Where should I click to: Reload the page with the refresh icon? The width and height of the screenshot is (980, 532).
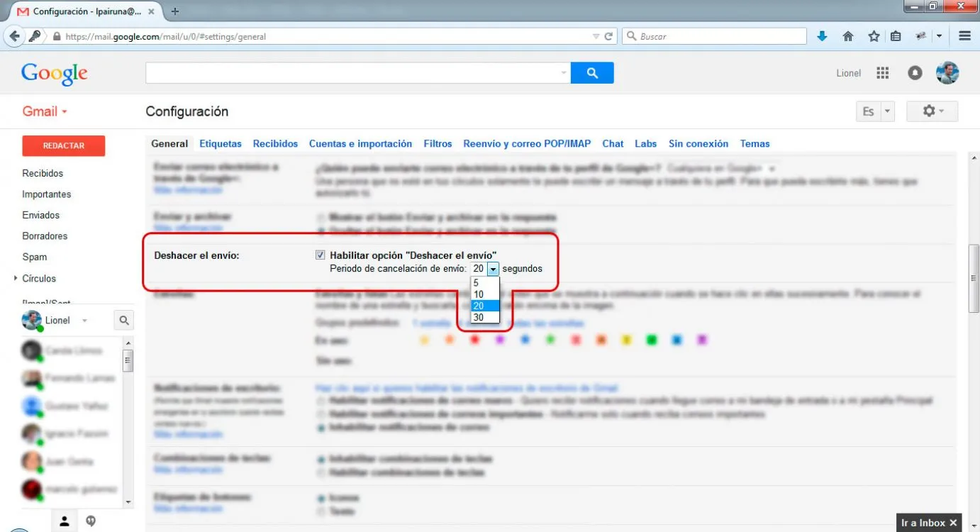click(x=608, y=36)
